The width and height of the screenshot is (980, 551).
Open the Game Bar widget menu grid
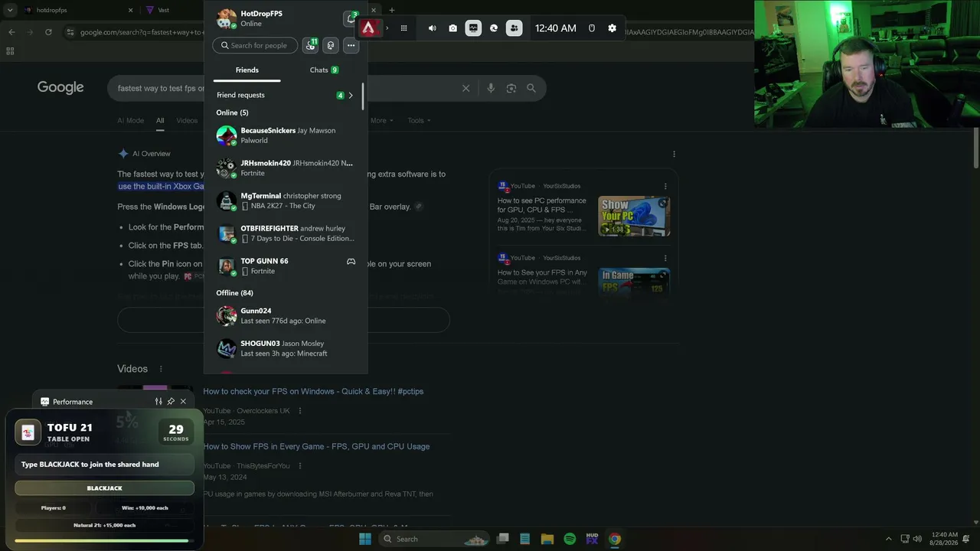click(403, 28)
